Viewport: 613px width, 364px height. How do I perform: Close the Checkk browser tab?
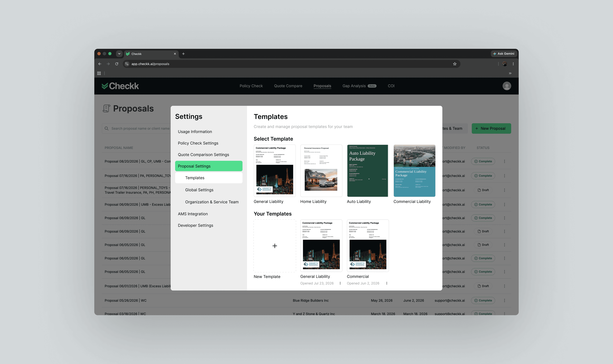coord(175,54)
